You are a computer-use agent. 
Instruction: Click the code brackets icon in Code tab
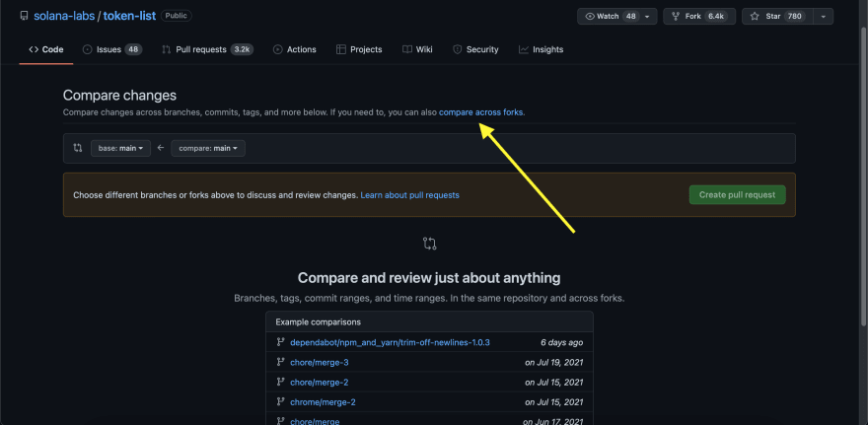(34, 50)
